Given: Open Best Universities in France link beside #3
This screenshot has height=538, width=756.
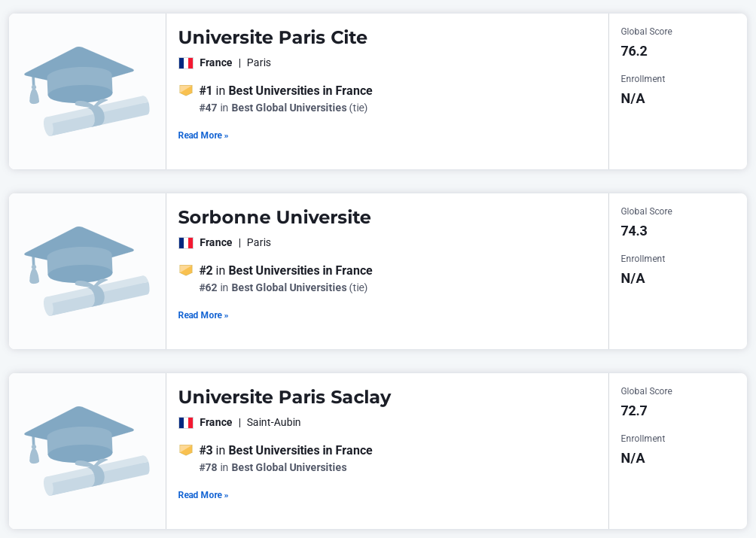Looking at the screenshot, I should 300,451.
